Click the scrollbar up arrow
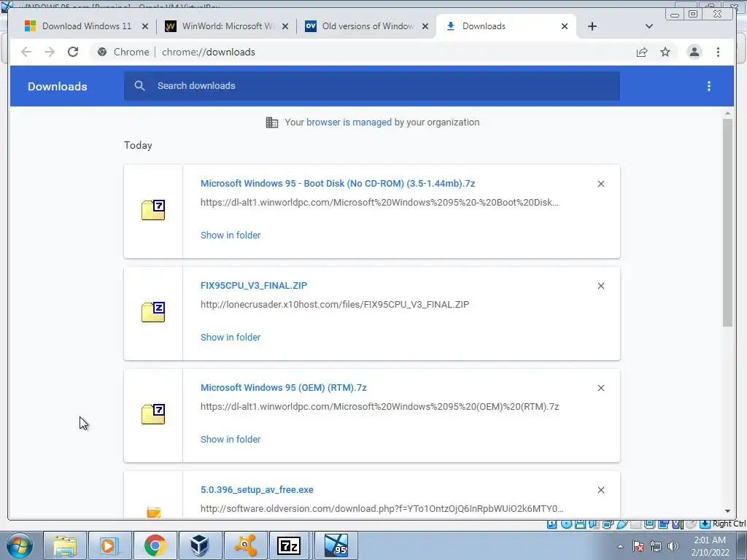The image size is (747, 560). point(727,113)
